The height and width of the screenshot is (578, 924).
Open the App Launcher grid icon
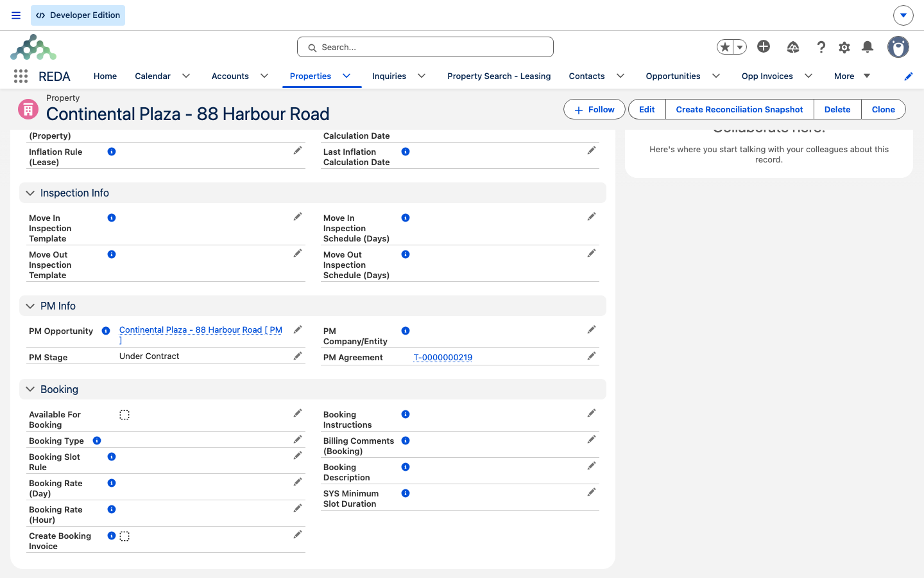(x=21, y=76)
